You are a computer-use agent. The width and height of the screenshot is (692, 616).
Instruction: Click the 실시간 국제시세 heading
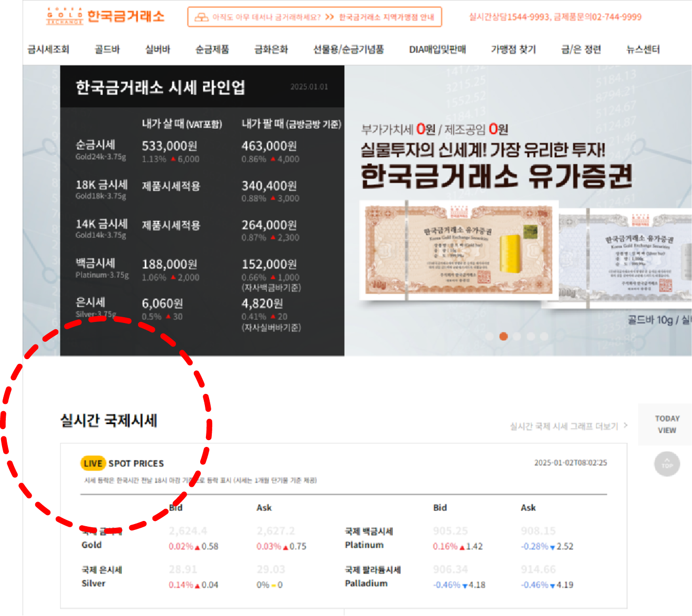click(x=109, y=421)
